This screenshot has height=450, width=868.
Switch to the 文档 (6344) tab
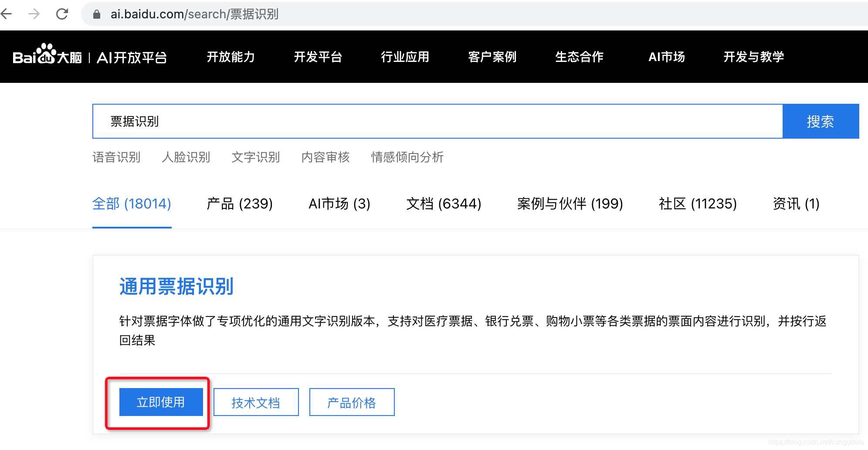pyautogui.click(x=444, y=204)
